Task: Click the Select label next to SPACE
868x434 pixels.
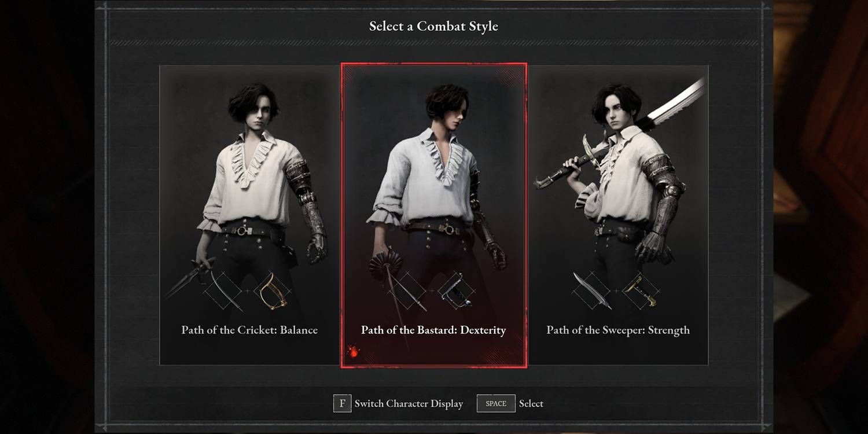Action: (x=531, y=404)
